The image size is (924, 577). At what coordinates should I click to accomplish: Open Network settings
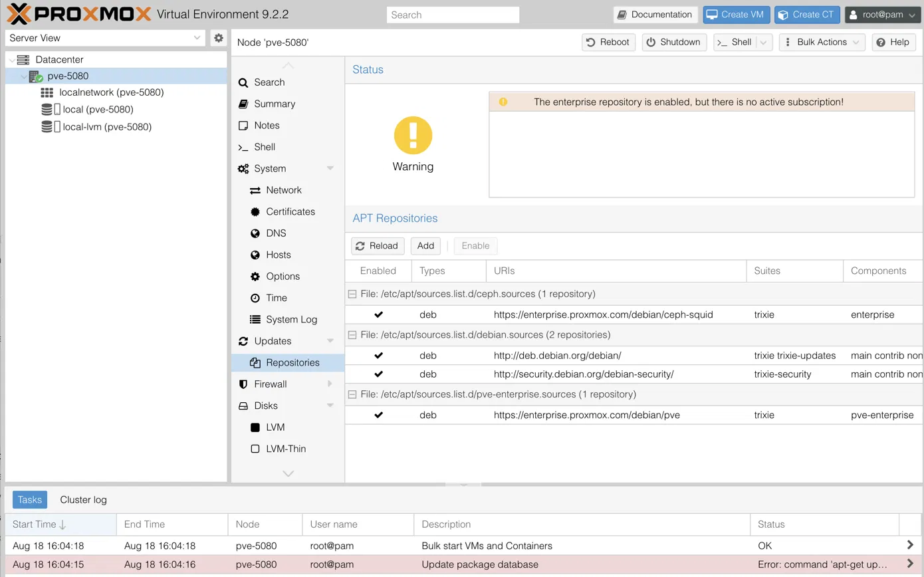[x=287, y=190]
